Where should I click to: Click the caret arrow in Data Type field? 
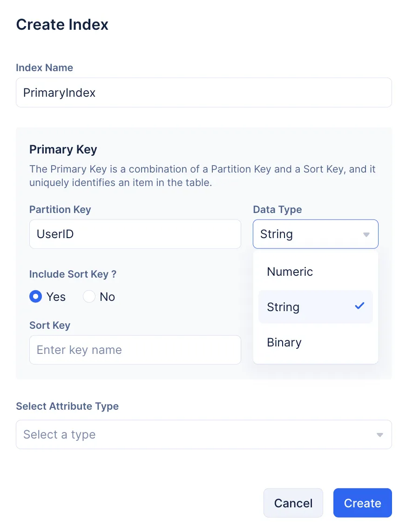point(366,234)
